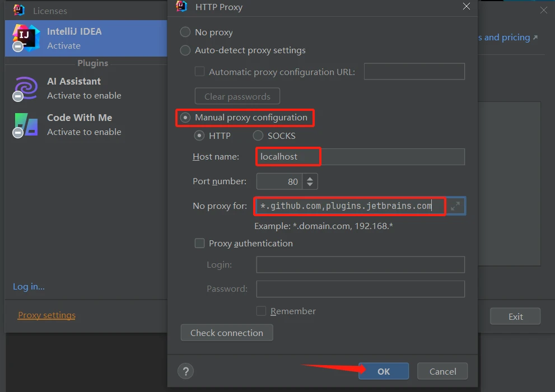Select the Code With Me plugin icon

(x=26, y=125)
